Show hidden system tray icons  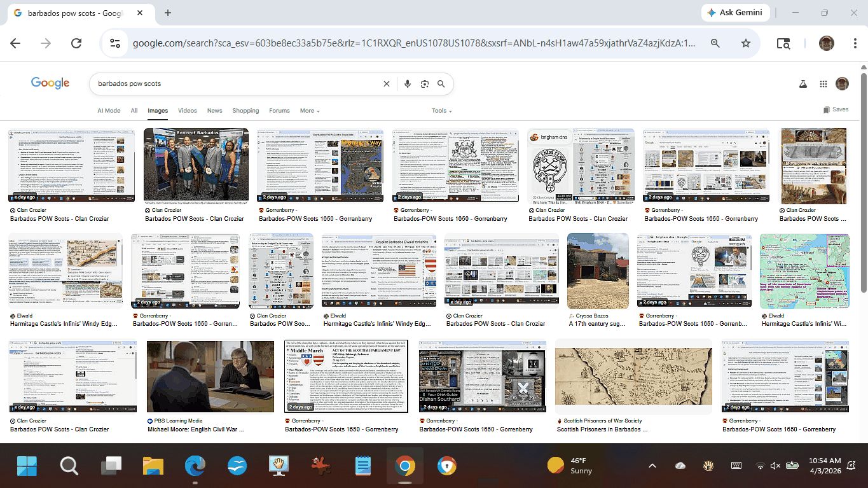(652, 466)
